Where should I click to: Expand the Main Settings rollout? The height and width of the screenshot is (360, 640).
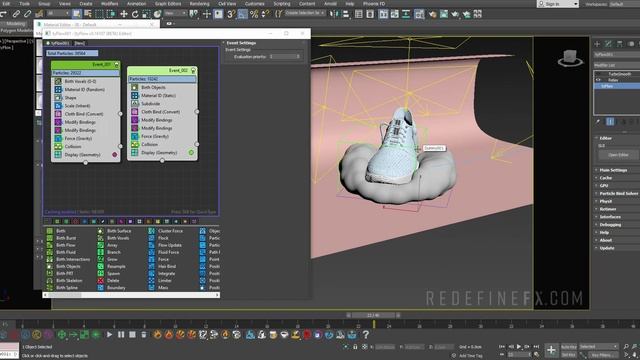coord(613,170)
